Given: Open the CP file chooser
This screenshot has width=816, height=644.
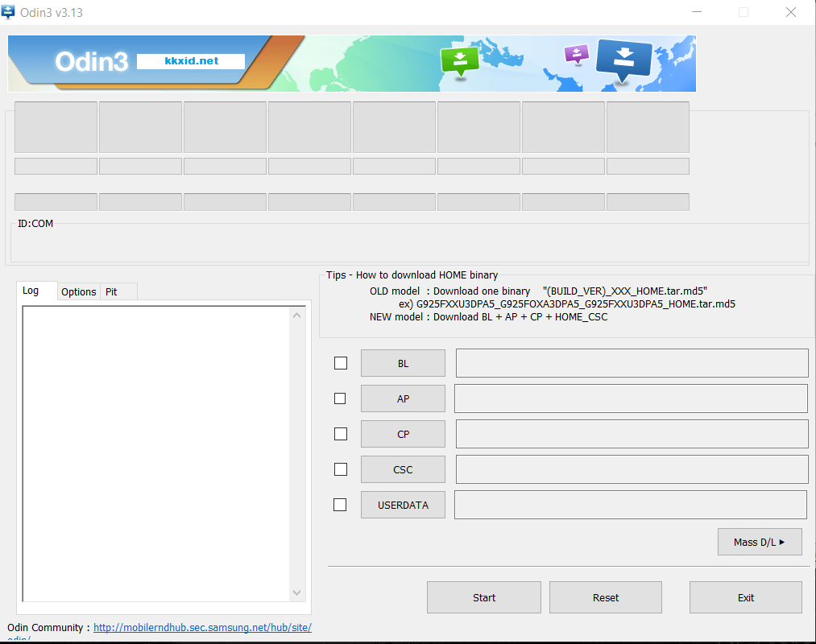Looking at the screenshot, I should tap(403, 434).
